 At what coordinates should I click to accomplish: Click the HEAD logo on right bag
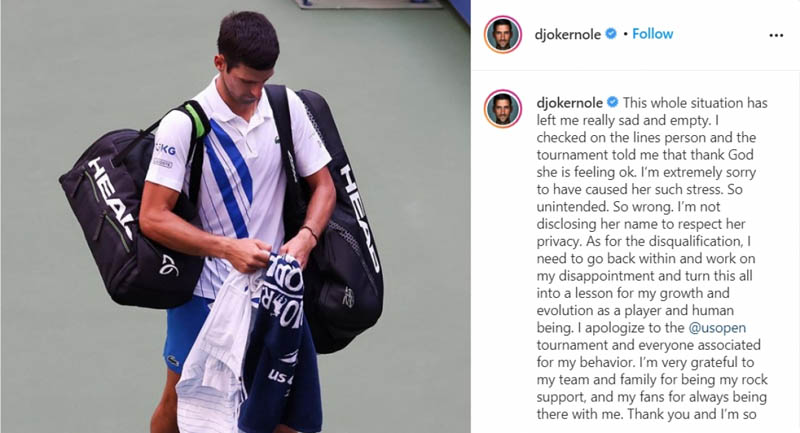click(360, 217)
